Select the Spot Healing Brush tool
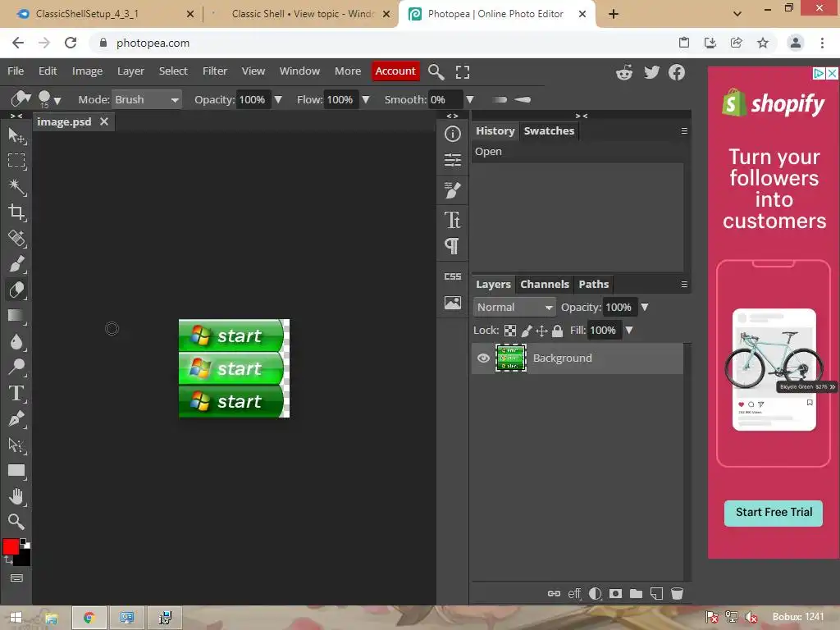Image resolution: width=840 pixels, height=630 pixels. (x=16, y=238)
